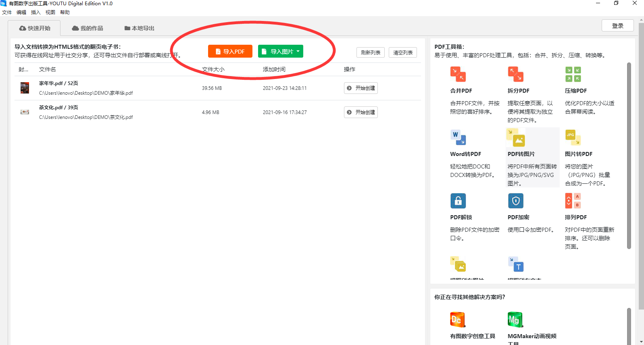Click 开始创建 for 家年华.pdf

361,88
